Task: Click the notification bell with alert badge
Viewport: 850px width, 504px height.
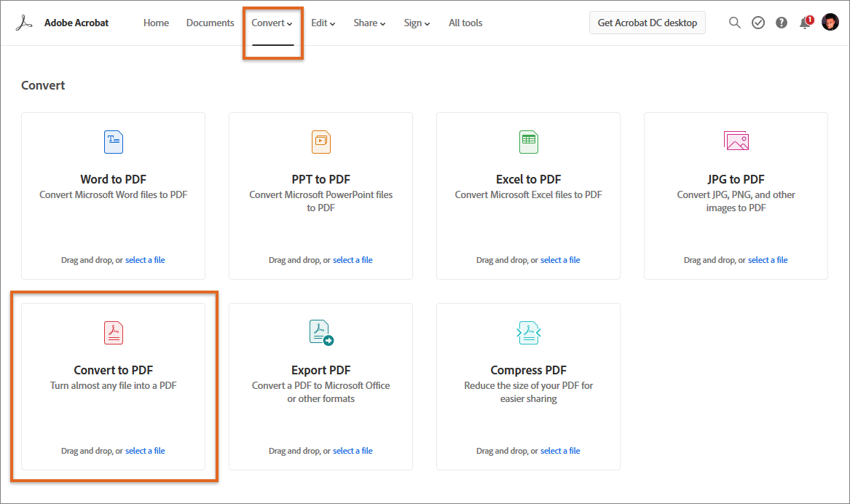Action: [805, 23]
